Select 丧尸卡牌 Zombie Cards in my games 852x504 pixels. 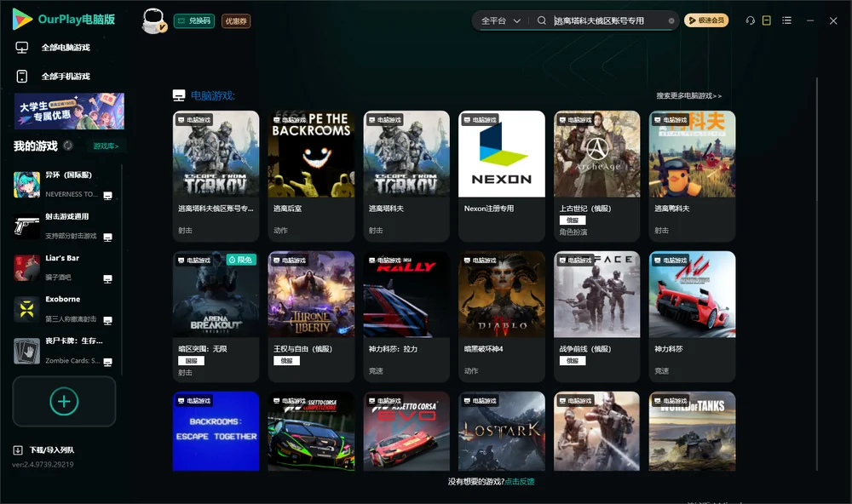pos(63,351)
